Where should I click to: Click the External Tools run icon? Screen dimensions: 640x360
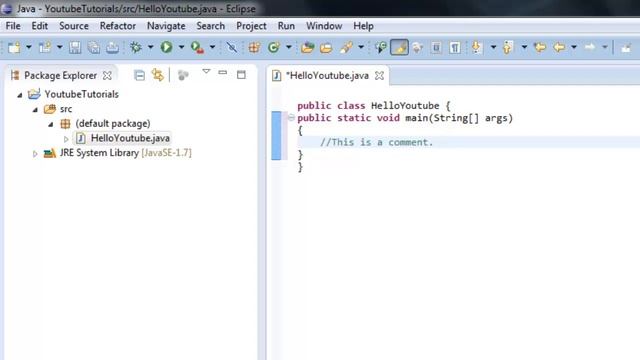coord(198,48)
